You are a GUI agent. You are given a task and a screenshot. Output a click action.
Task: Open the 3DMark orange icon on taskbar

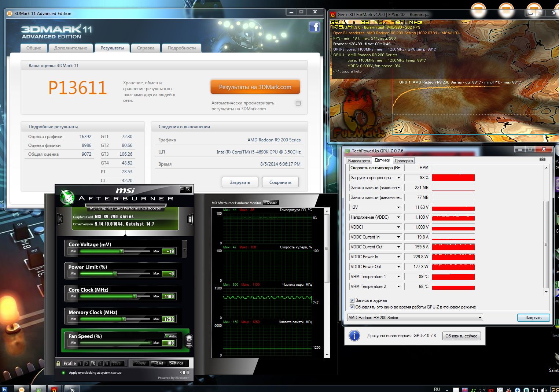(21, 389)
